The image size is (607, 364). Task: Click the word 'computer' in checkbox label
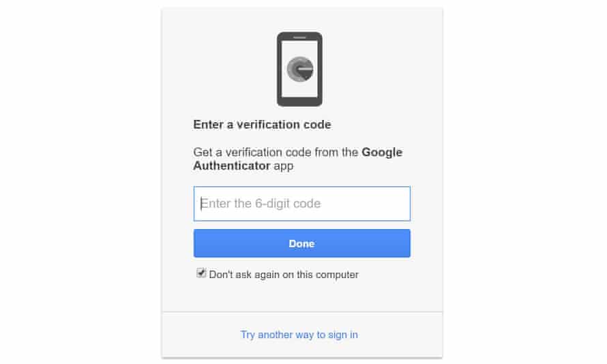(x=337, y=275)
